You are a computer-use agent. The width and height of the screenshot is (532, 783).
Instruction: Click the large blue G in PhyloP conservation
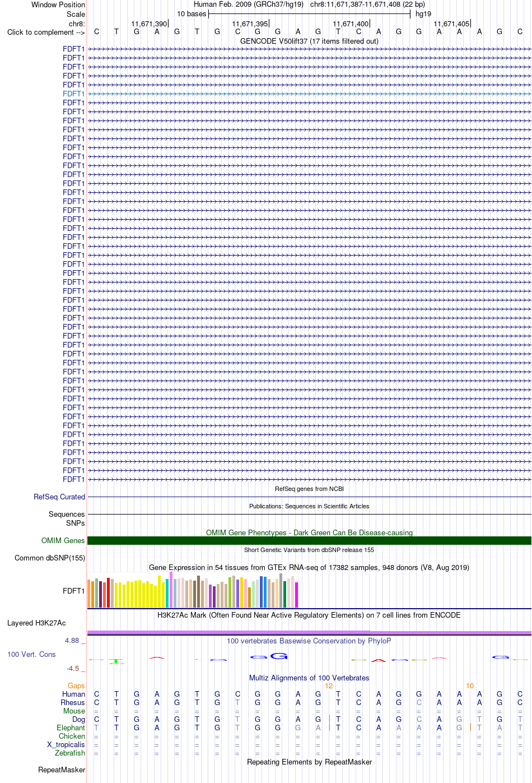tap(278, 656)
